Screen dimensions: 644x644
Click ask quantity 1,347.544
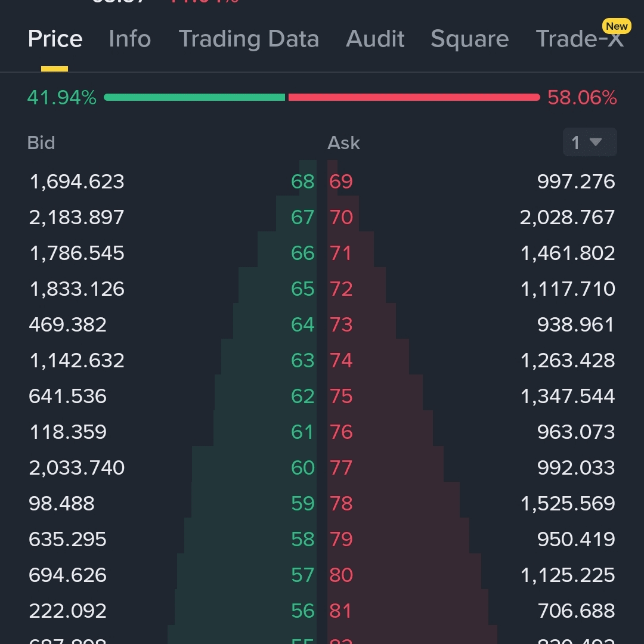567,396
